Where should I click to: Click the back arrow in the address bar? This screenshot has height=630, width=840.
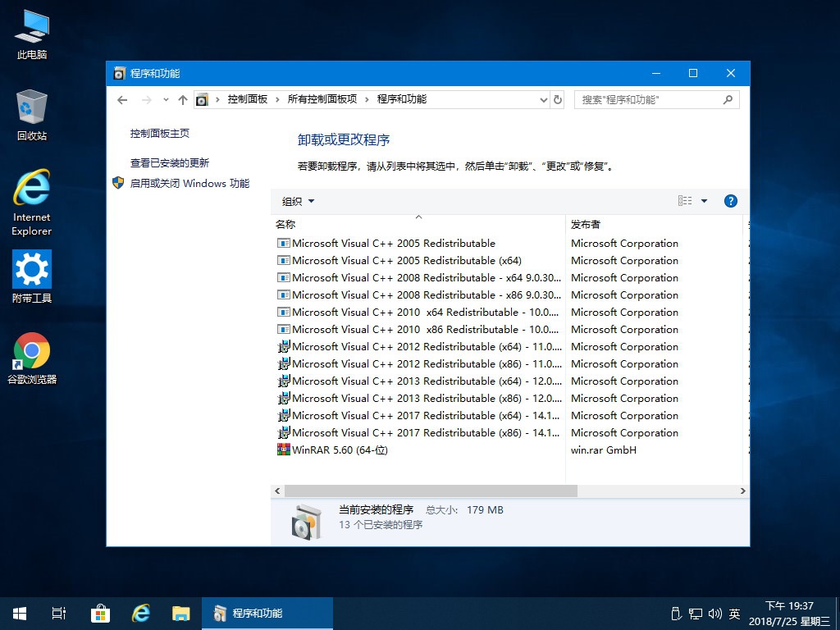point(122,99)
